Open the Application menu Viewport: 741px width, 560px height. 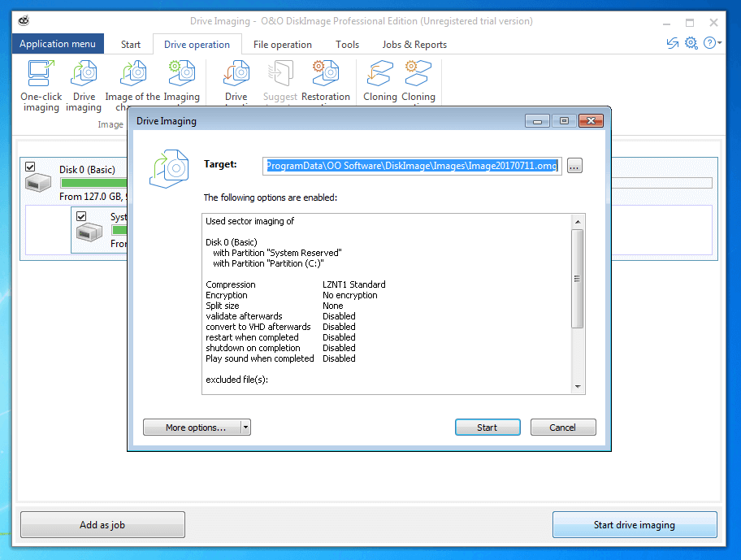pos(58,44)
